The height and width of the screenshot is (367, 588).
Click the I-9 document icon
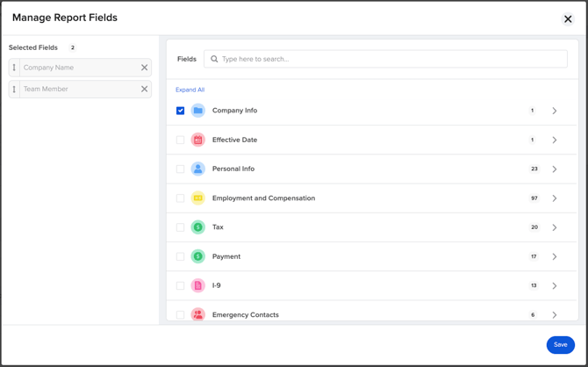click(x=198, y=285)
